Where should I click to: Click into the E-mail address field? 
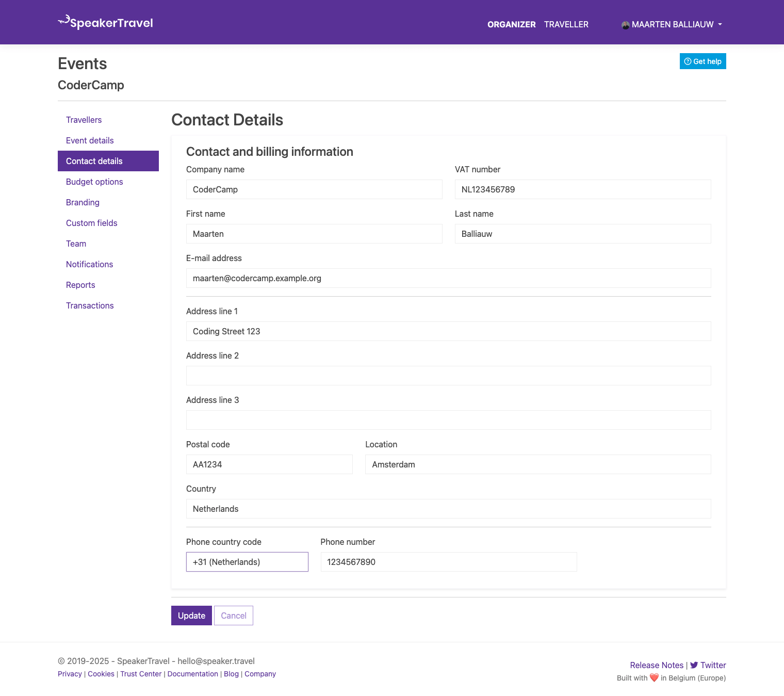(x=449, y=278)
